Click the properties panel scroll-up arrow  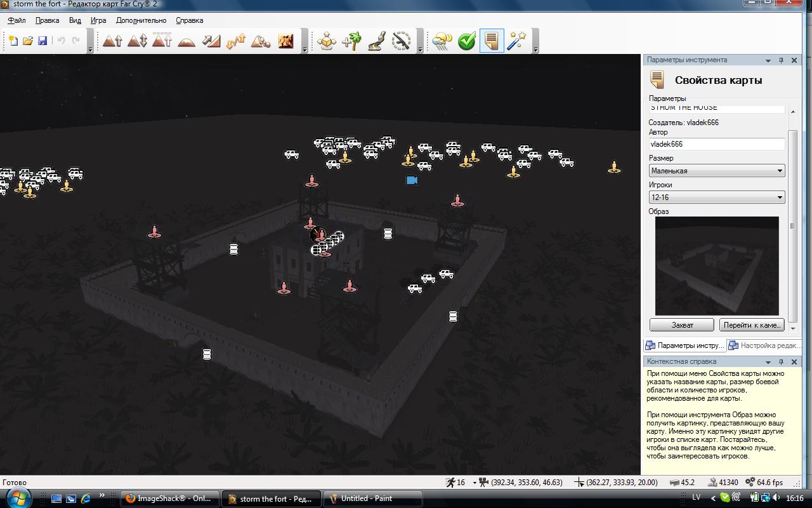pos(792,112)
